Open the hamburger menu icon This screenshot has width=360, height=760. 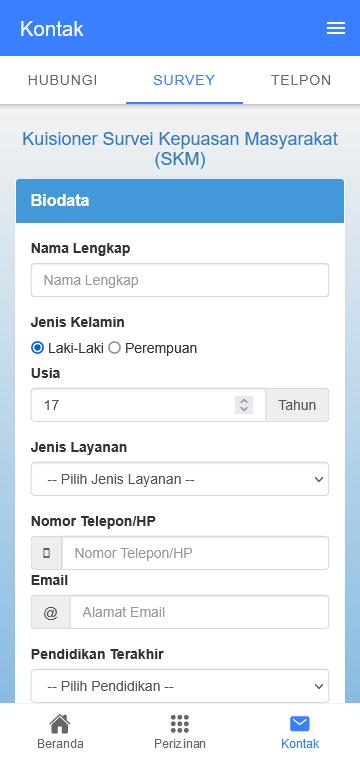tap(336, 28)
